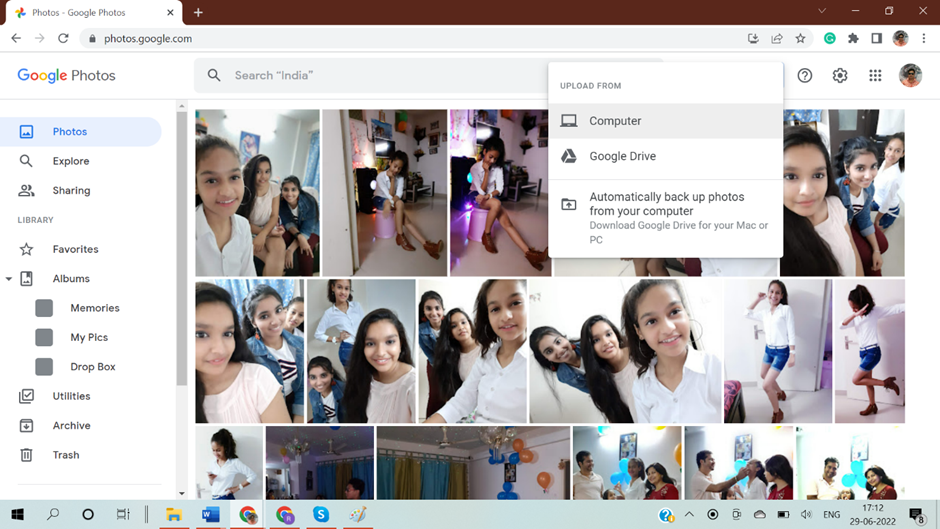The width and height of the screenshot is (940, 529).
Task: Open the Google account avatar
Action: (x=910, y=75)
